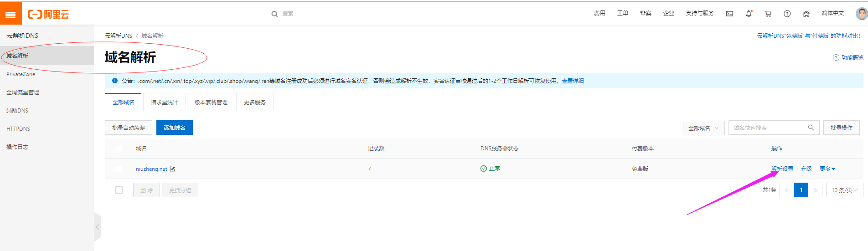868x251 pixels.
Task: Click the search icon in domain quick search
Action: click(811, 128)
